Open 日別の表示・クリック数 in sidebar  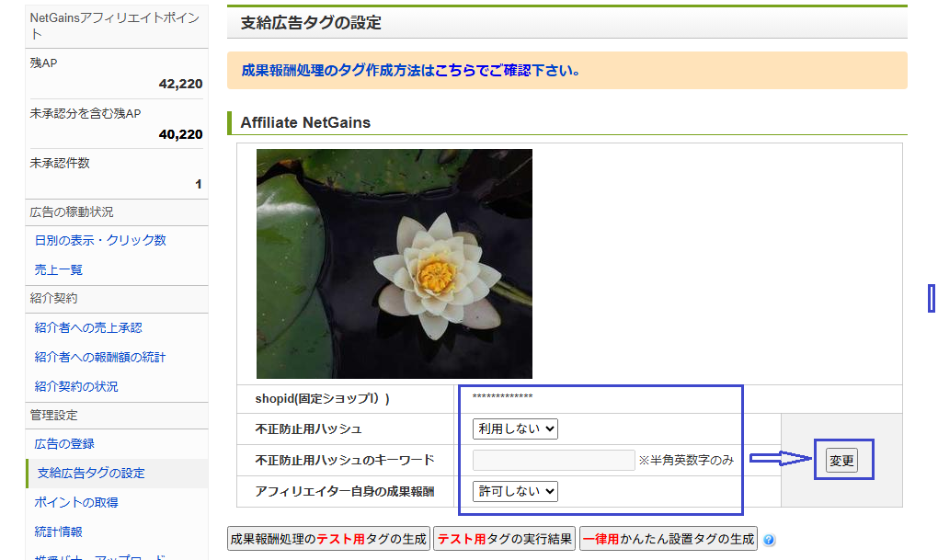(100, 240)
